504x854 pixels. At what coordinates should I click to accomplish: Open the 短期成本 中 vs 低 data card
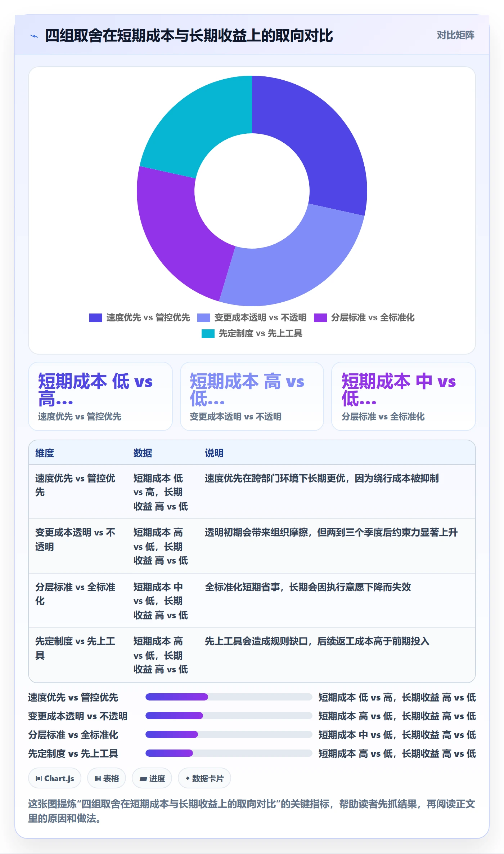point(404,396)
